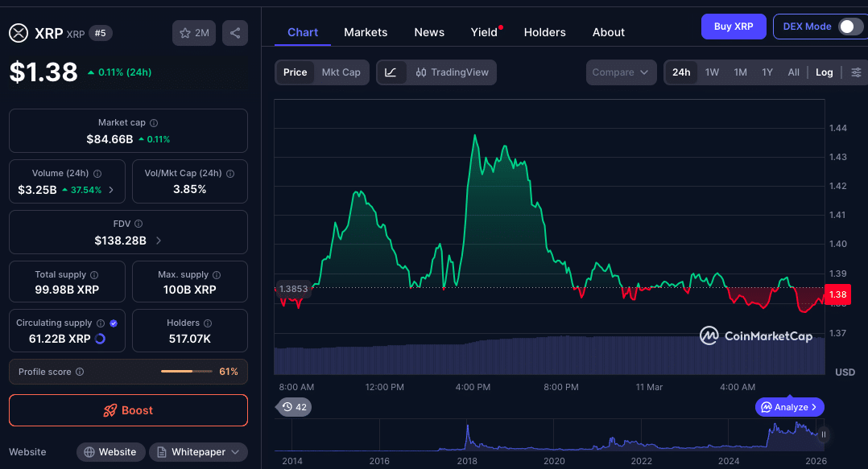Select the line chart view icon
This screenshot has height=469, width=868.
[391, 72]
